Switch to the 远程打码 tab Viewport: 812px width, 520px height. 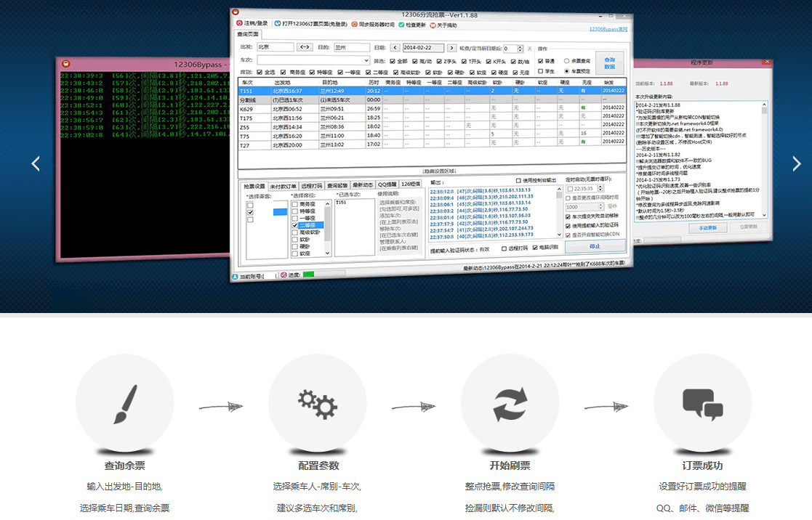pyautogui.click(x=311, y=186)
